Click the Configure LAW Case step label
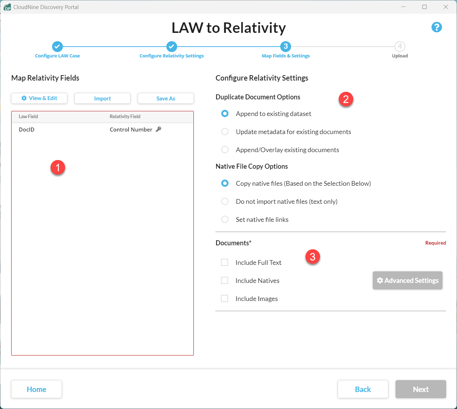 click(57, 56)
